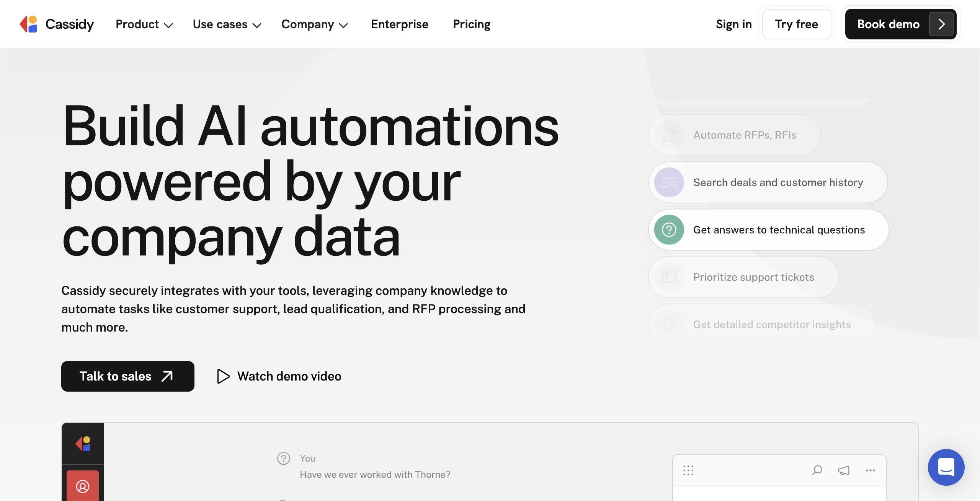980x501 pixels.
Task: Click the grid dots apps icon
Action: point(688,470)
